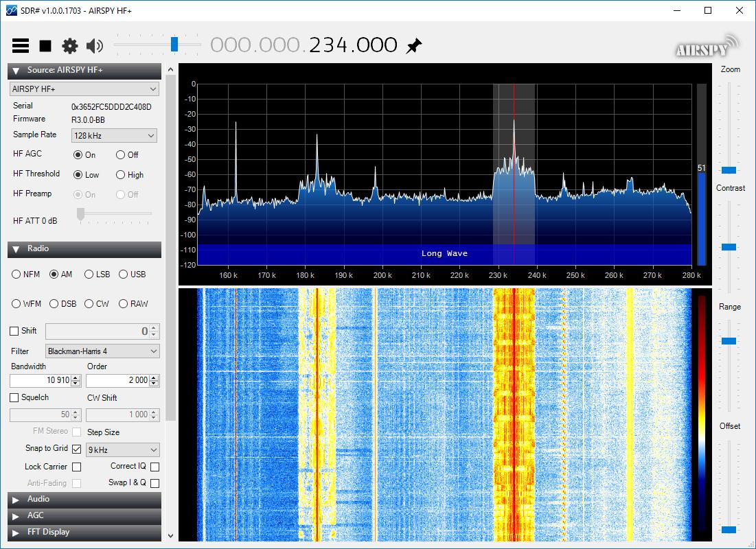Tune to the signal peak near 183 k
The width and height of the screenshot is (756, 549).
coord(317,159)
